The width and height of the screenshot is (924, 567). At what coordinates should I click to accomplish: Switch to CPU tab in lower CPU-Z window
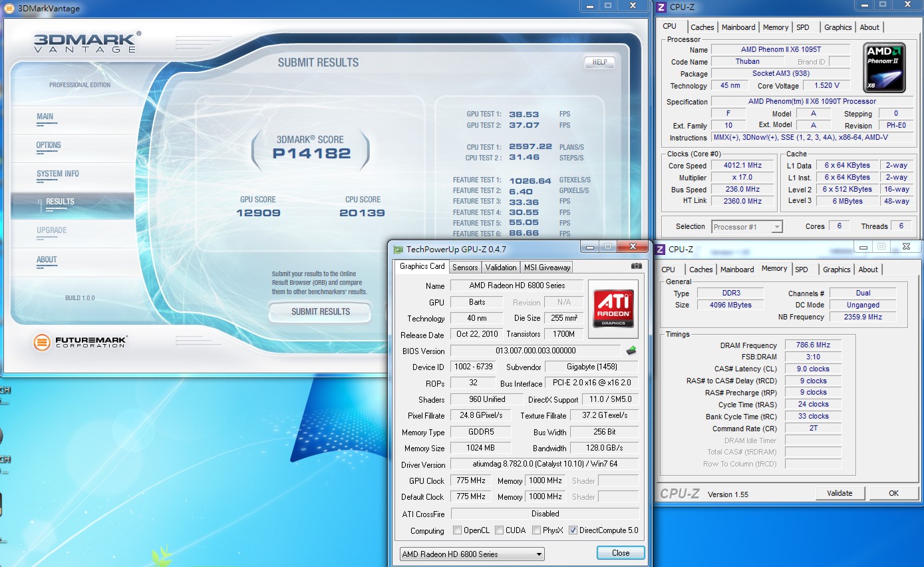[668, 270]
